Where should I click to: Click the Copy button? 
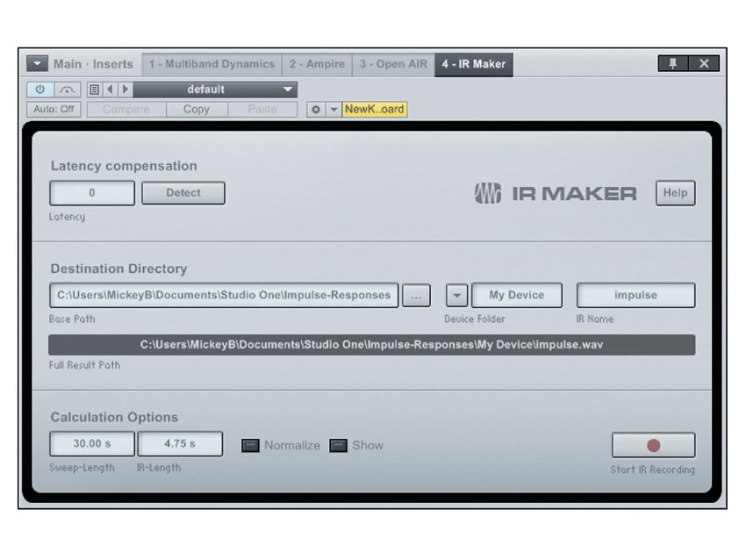click(x=197, y=110)
